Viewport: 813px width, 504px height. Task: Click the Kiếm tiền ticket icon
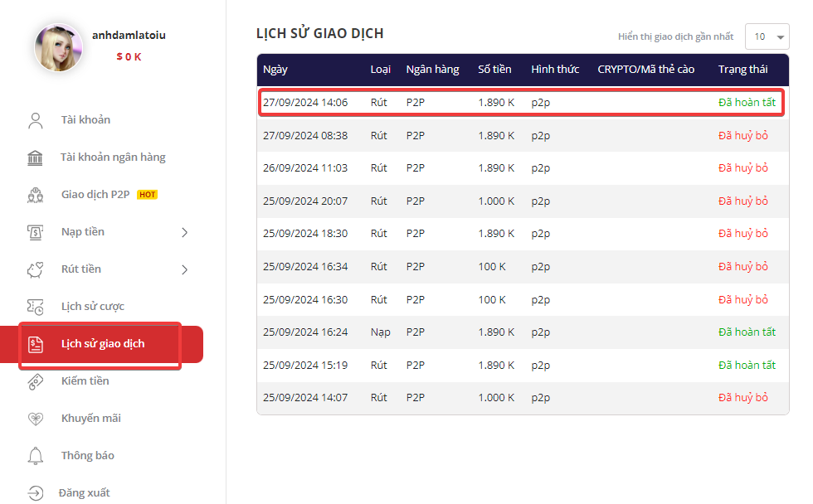[35, 381]
